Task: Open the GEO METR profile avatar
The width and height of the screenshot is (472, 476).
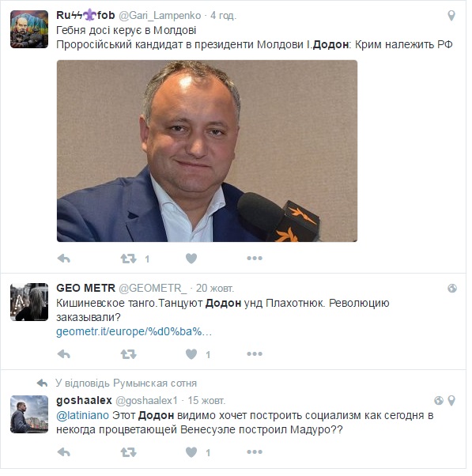Action: 29,302
